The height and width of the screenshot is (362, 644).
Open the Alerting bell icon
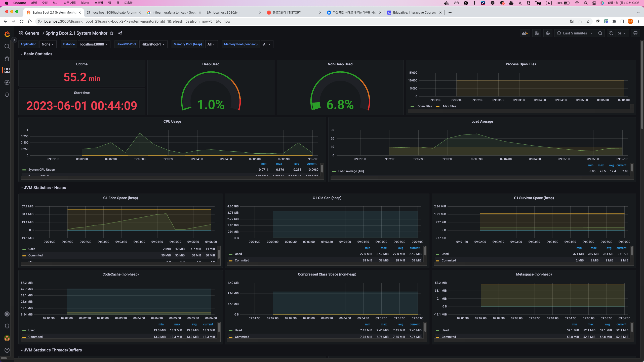[x=7, y=95]
